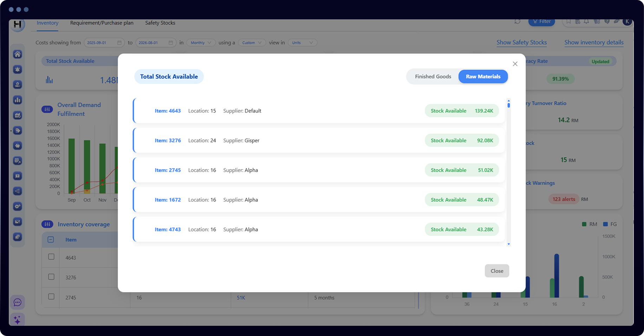The height and width of the screenshot is (336, 644).
Task: Click the refresh icon beside Filter
Action: click(x=518, y=21)
